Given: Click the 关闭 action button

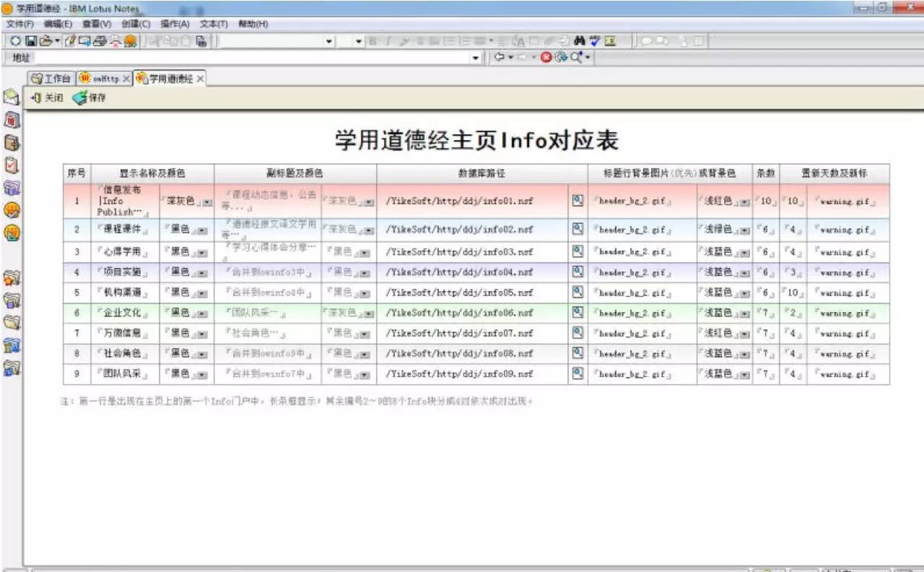Looking at the screenshot, I should click(x=45, y=97).
